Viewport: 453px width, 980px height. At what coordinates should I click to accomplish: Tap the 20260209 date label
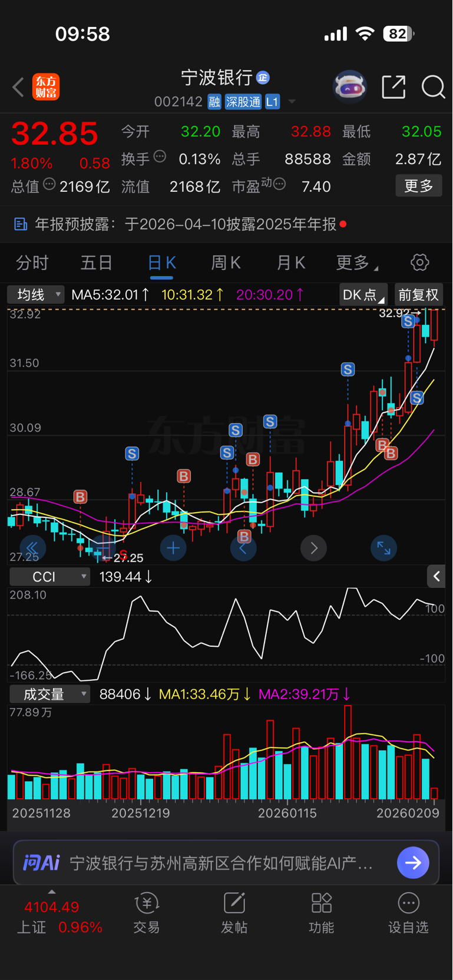(408, 813)
